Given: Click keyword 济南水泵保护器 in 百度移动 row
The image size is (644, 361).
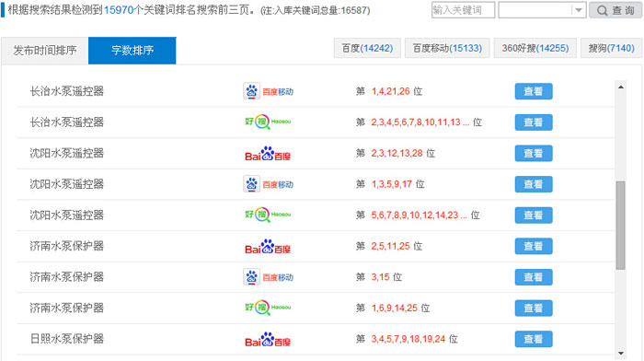Looking at the screenshot, I should (x=66, y=277).
